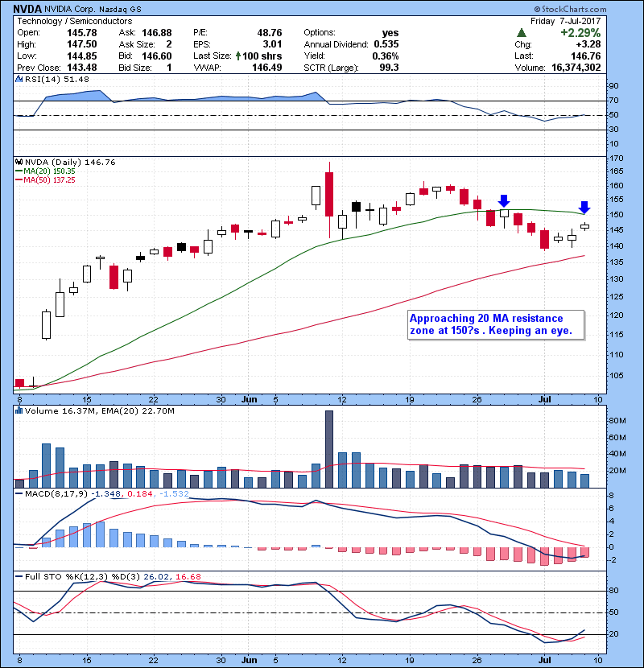The height and width of the screenshot is (668, 644).
Task: Click the Prev Close value 143.48
Action: coord(82,68)
